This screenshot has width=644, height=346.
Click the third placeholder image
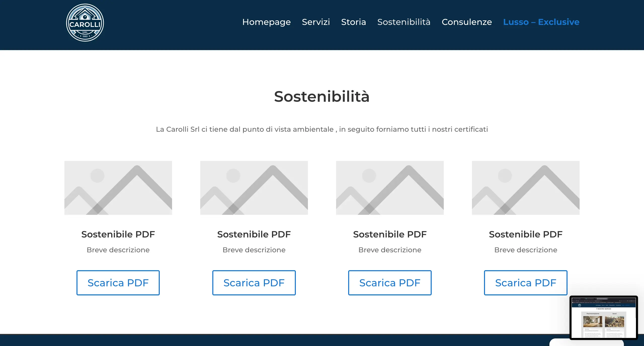[x=390, y=188]
